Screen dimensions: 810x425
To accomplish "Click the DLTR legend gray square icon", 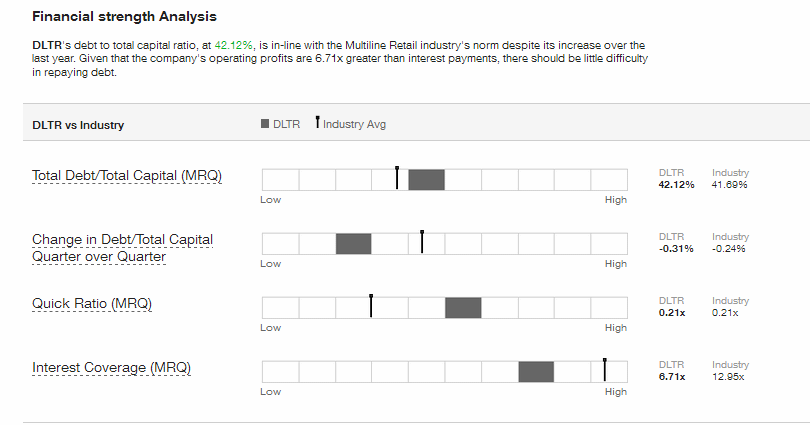I will 265,124.
